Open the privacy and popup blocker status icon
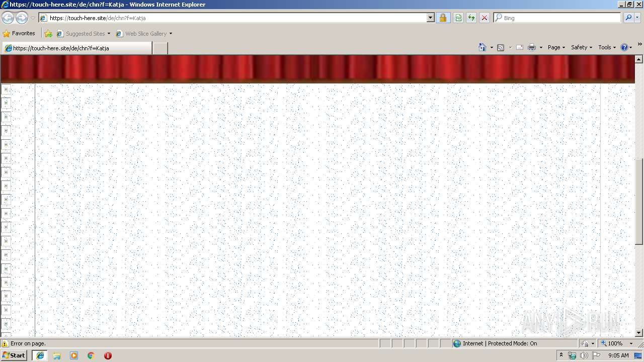 586,344
